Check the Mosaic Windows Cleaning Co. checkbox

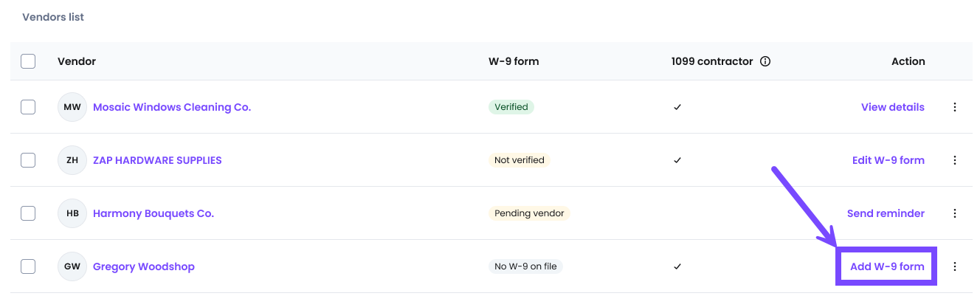[x=28, y=107]
